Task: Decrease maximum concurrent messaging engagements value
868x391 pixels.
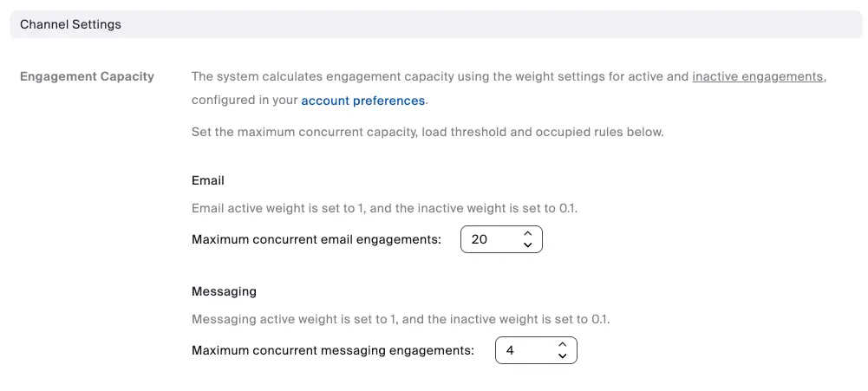Action: [562, 356]
